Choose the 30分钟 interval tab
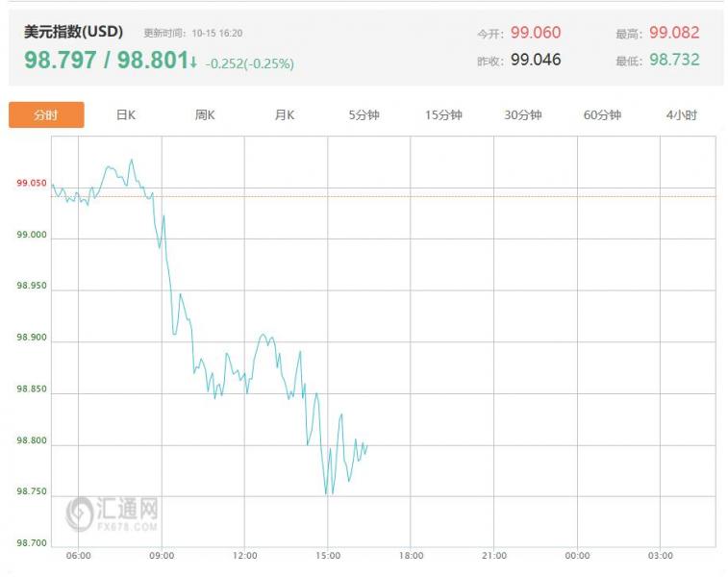This screenshot has width=728, height=577. (522, 115)
